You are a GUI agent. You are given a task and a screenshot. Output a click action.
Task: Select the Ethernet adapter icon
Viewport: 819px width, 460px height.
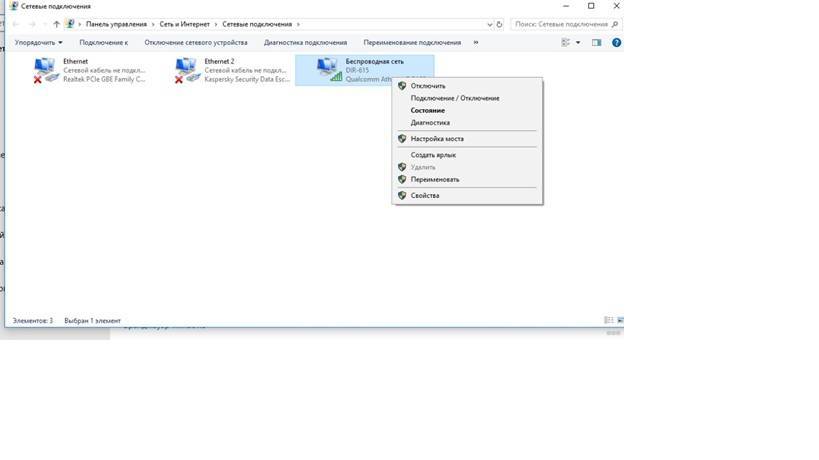(46, 69)
